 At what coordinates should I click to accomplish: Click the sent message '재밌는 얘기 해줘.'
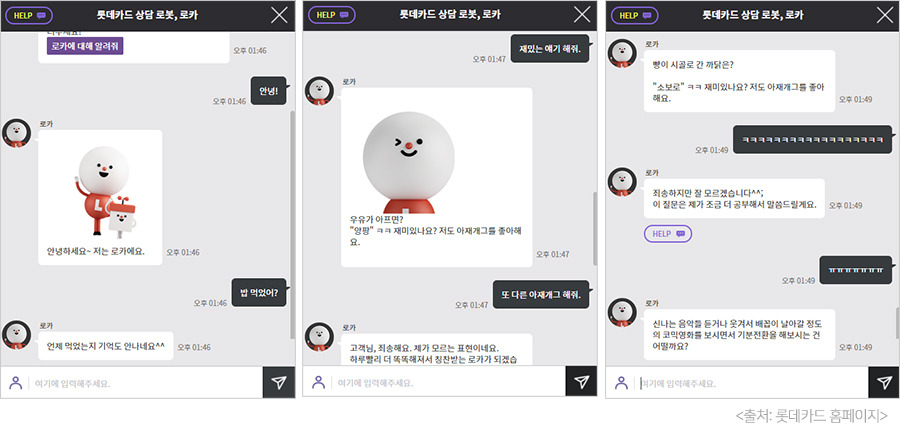click(x=550, y=49)
